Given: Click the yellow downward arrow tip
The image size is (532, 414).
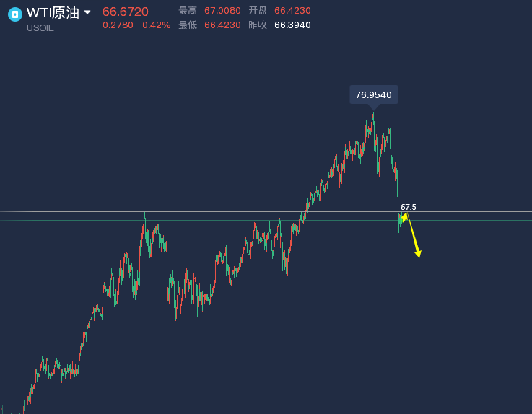Looking at the screenshot, I should (419, 255).
